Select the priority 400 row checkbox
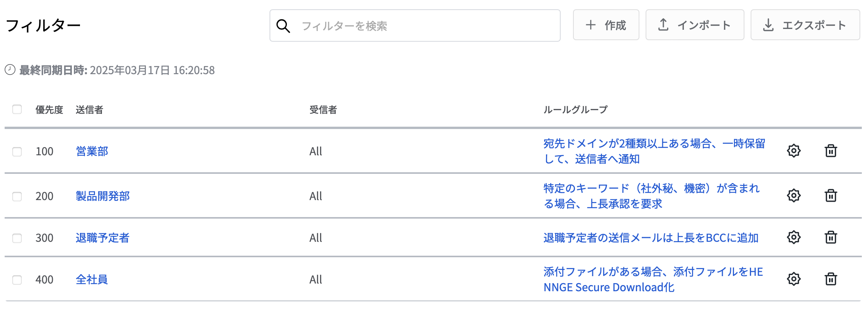The height and width of the screenshot is (309, 868). (x=17, y=280)
